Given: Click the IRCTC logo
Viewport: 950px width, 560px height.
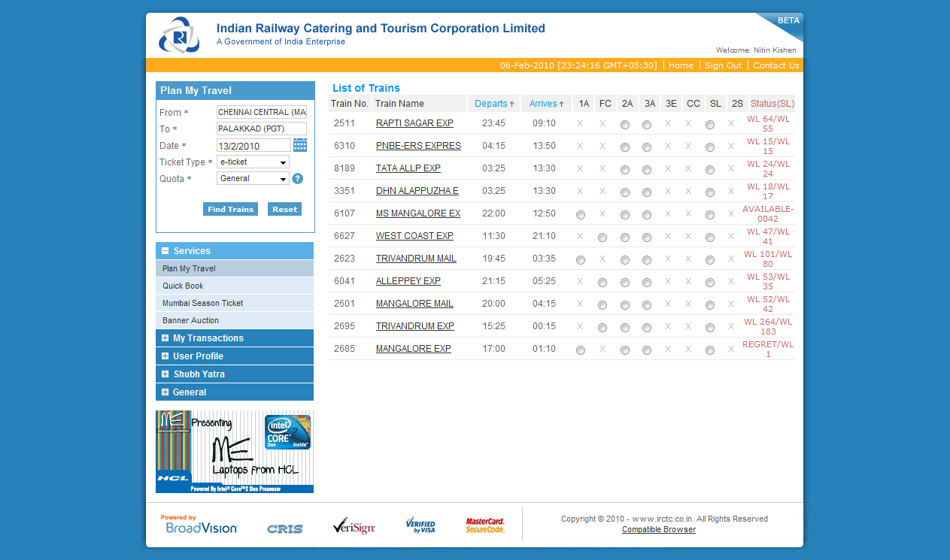Looking at the screenshot, I should coord(179,35).
